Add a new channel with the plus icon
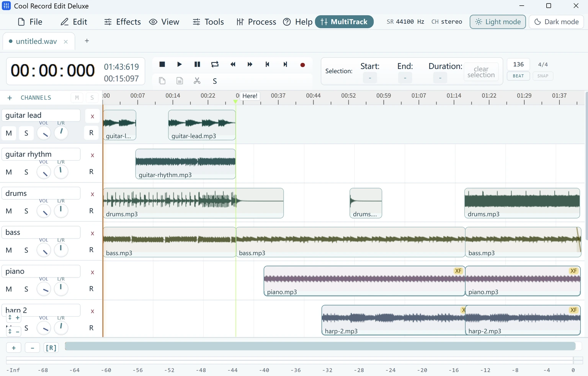Screen dimensions: 588x376 tap(10, 98)
